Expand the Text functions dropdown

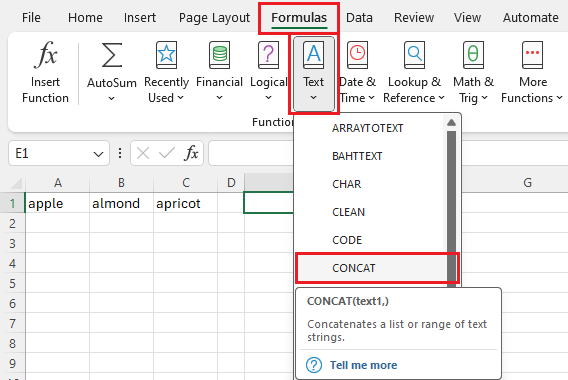click(314, 74)
